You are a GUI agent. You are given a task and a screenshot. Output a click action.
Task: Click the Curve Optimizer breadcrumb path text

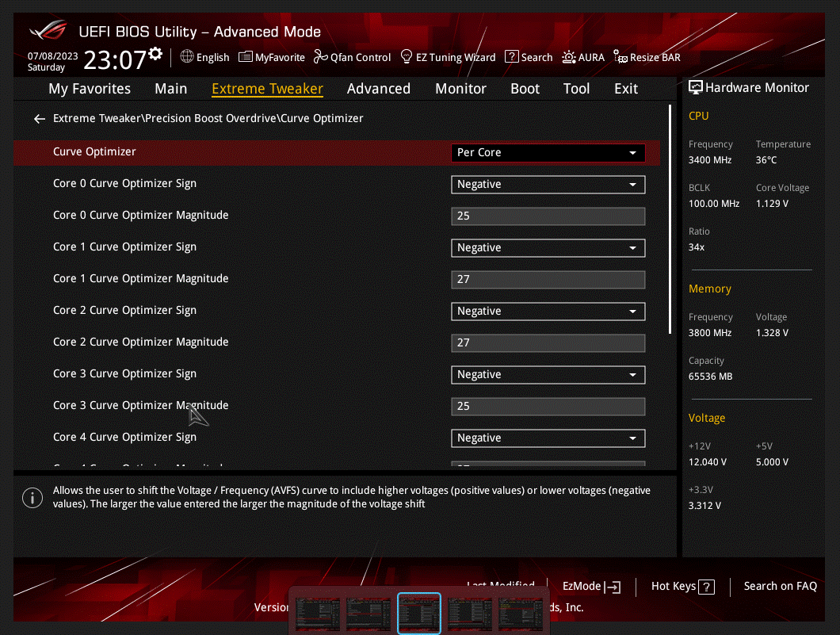click(x=208, y=118)
